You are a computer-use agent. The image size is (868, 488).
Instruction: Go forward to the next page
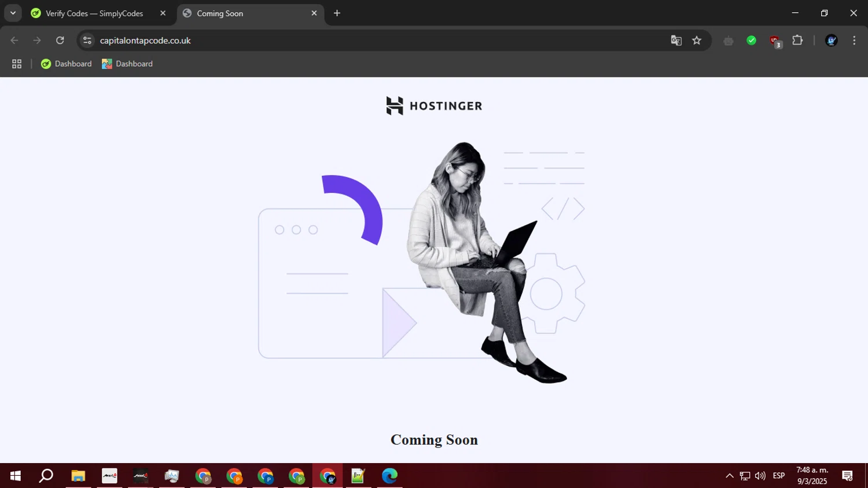coord(37,41)
